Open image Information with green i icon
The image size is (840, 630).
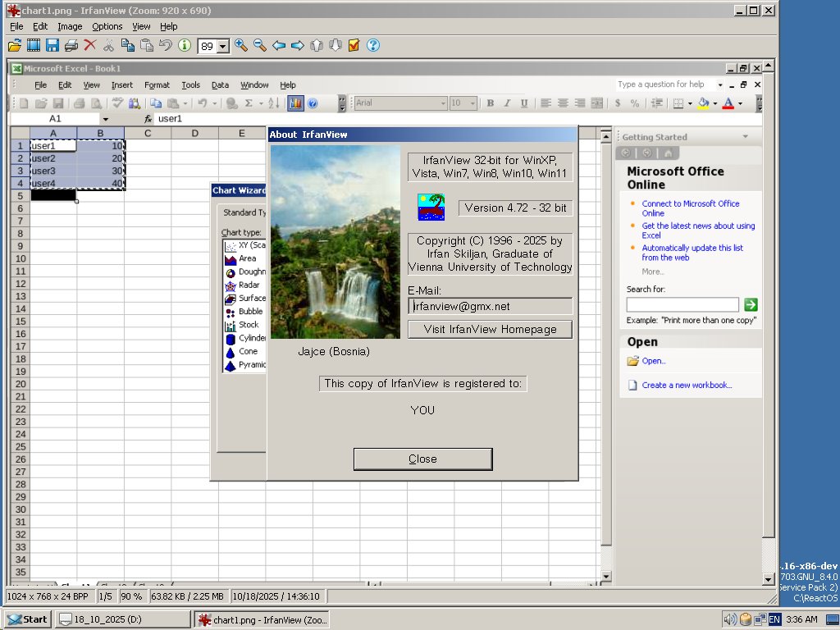(x=185, y=46)
